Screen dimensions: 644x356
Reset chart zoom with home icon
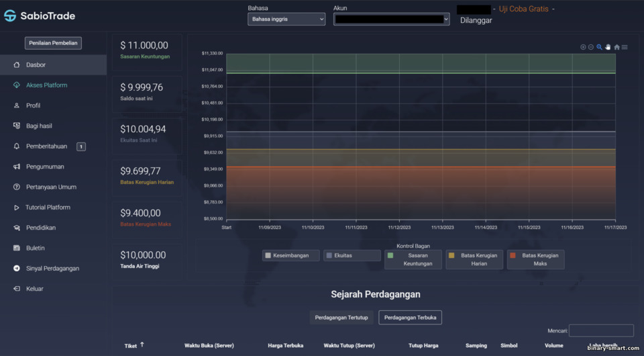coord(616,47)
